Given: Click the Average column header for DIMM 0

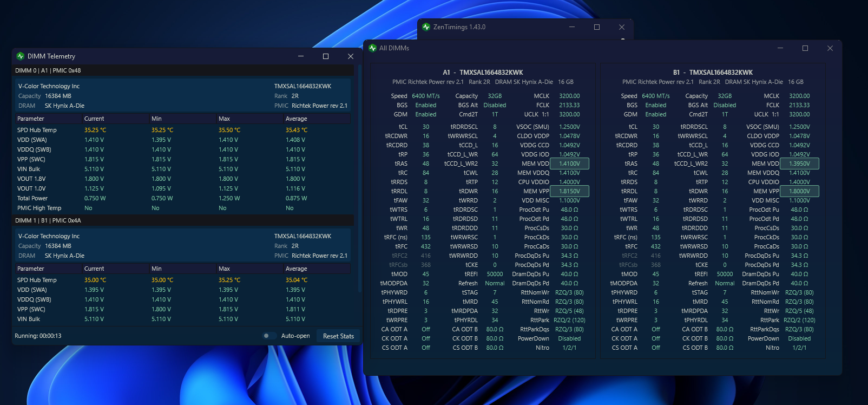Looking at the screenshot, I should (317, 119).
